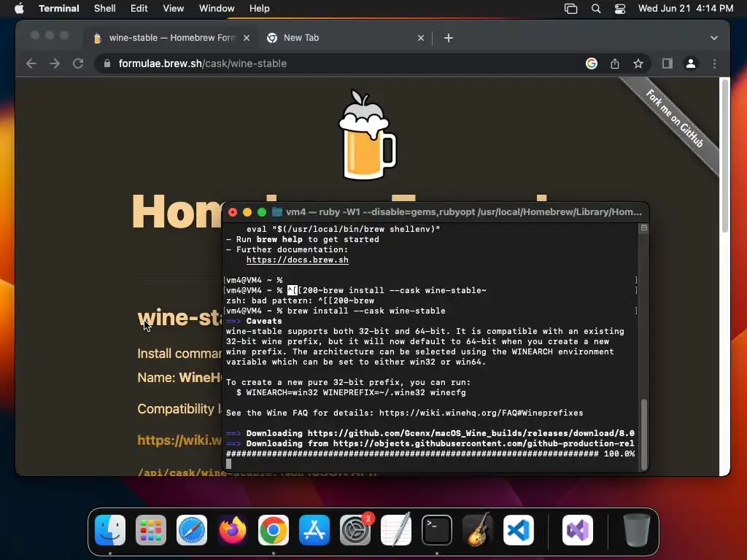
Task: Open Google Chrome from the Dock
Action: click(x=274, y=530)
